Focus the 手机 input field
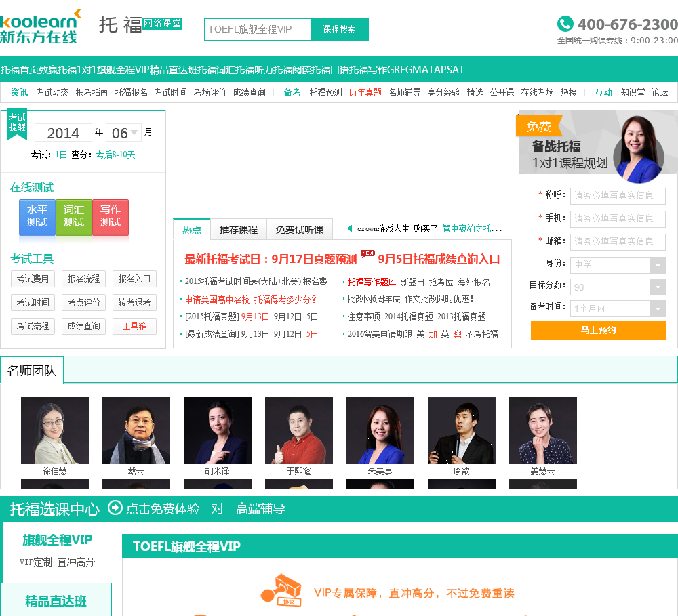The image size is (678, 616). click(x=618, y=218)
